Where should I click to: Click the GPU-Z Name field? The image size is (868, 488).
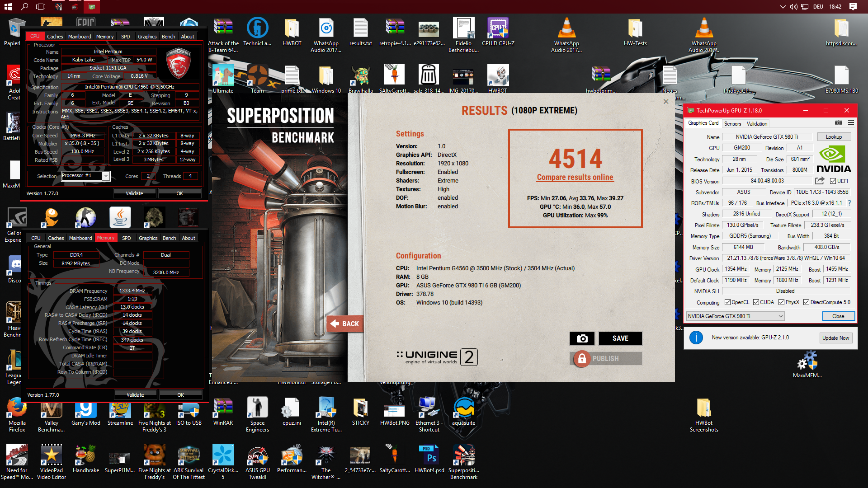(767, 137)
